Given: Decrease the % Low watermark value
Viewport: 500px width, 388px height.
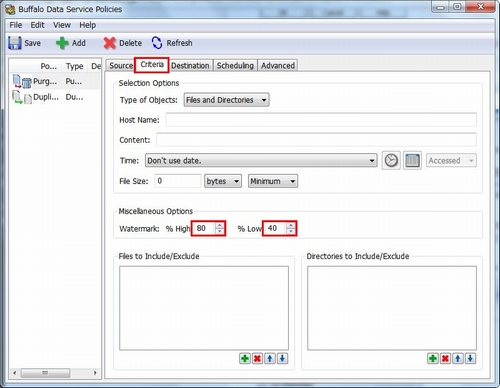Looking at the screenshot, I should click(x=291, y=231).
